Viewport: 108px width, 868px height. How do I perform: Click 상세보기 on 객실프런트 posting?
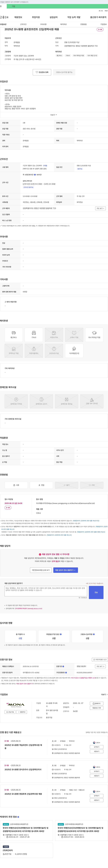(97, 747)
